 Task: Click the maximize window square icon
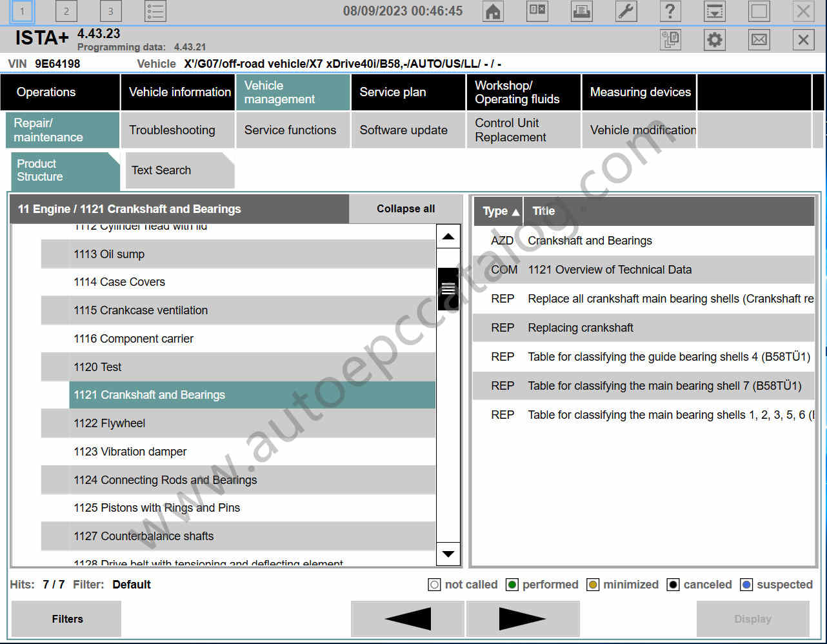[x=759, y=11]
